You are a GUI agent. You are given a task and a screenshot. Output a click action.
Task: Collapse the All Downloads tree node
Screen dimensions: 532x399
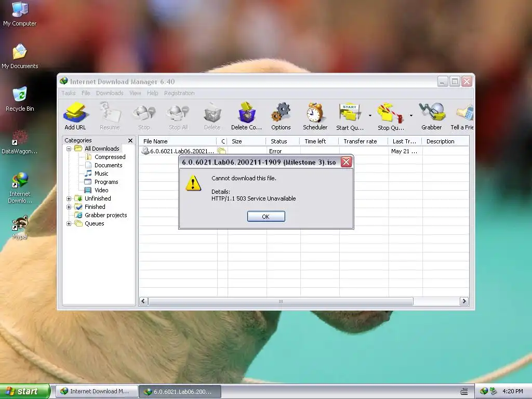coord(69,149)
